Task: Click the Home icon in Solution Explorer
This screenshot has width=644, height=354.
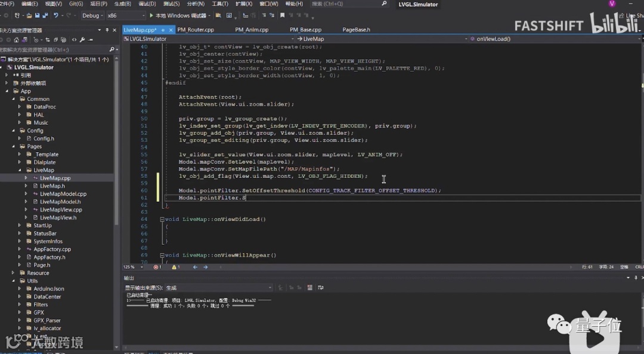Action: (x=18, y=40)
